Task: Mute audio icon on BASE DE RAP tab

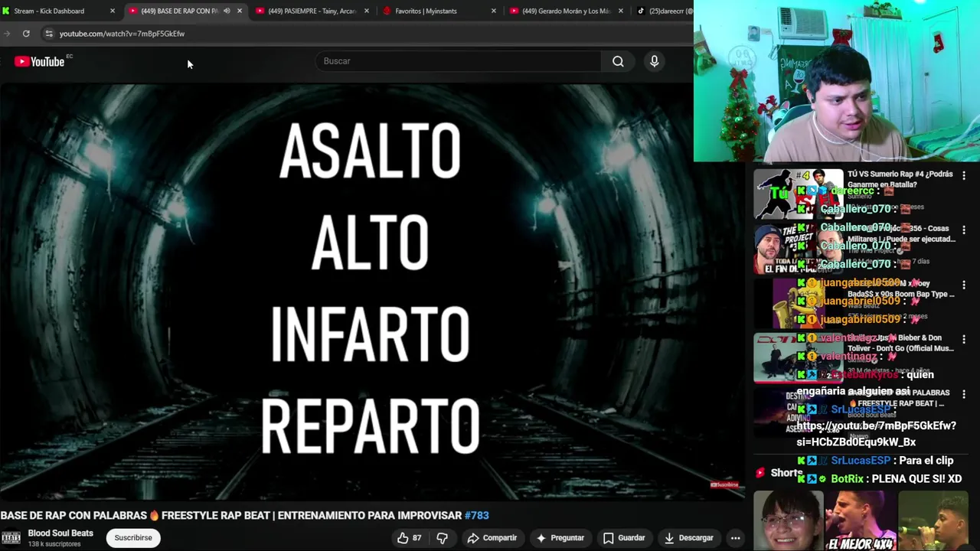Action: tap(227, 11)
